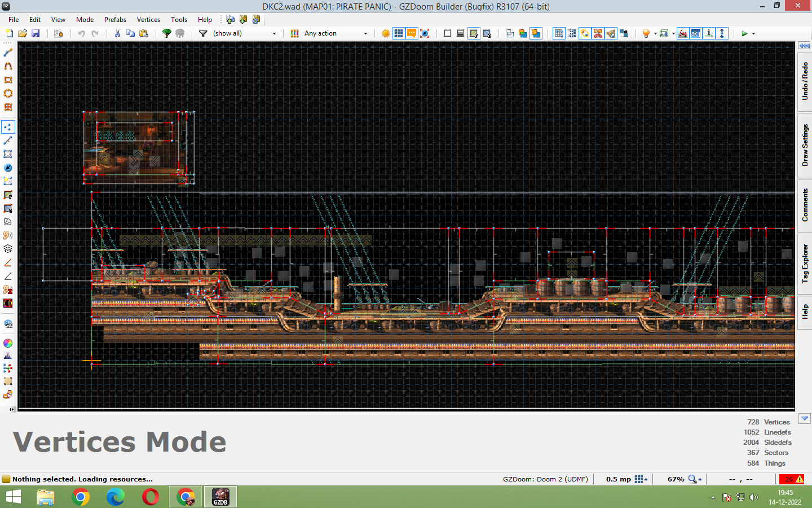This screenshot has height=508, width=812.
Task: Open the Help side tab
Action: pyautogui.click(x=805, y=312)
